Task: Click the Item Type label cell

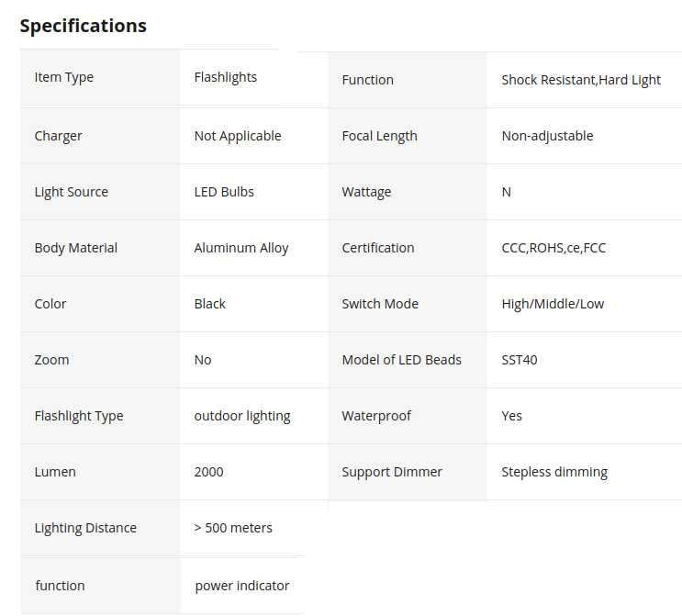Action: [x=64, y=78]
